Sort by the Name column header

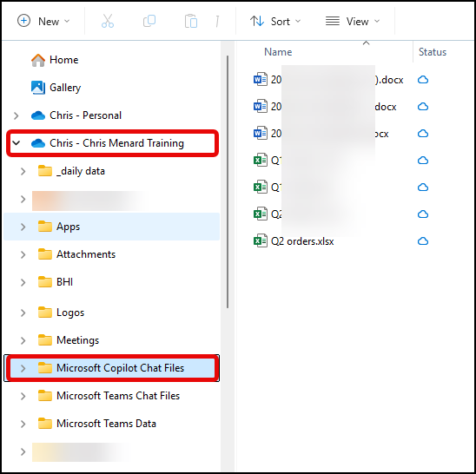pos(278,52)
